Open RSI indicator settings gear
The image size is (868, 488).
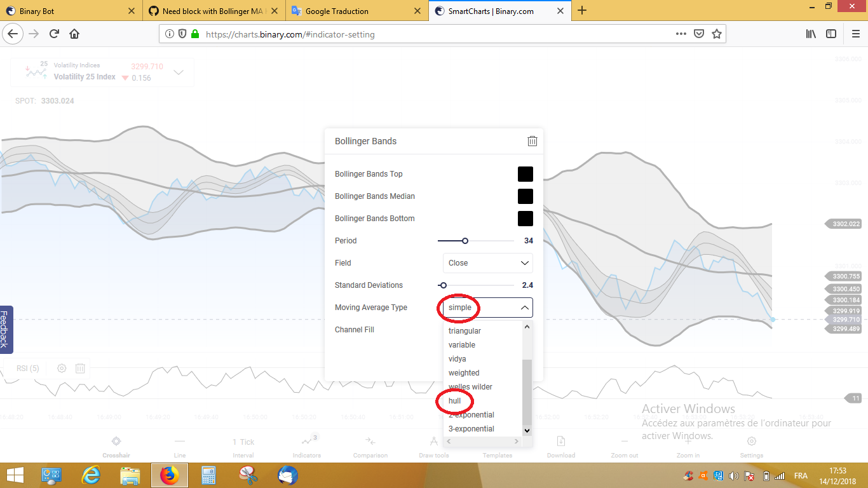pyautogui.click(x=61, y=368)
